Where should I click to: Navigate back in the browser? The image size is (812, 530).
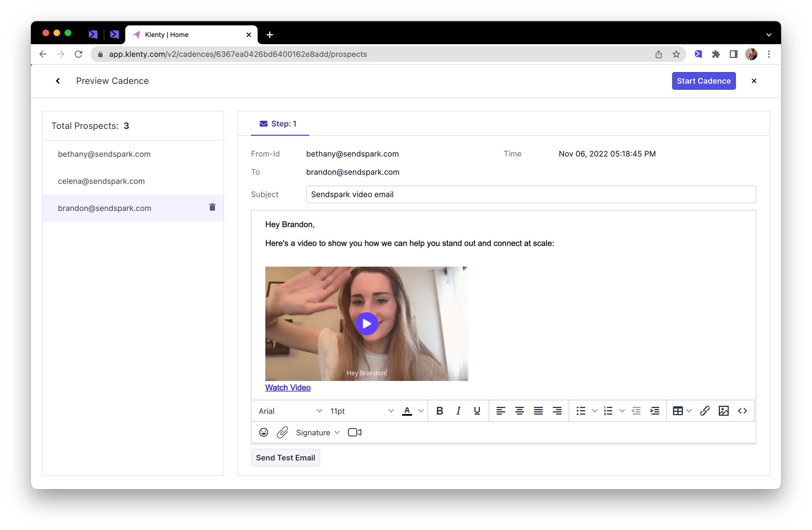coord(43,54)
